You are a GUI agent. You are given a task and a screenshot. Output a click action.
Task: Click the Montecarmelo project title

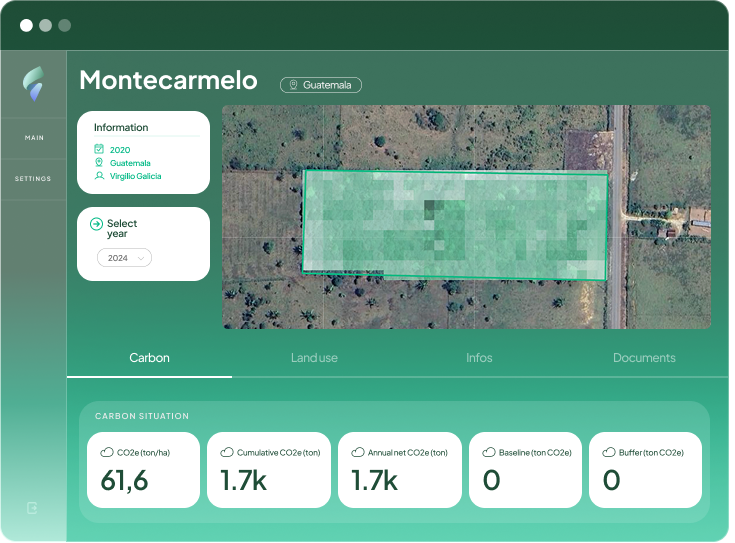pyautogui.click(x=168, y=80)
